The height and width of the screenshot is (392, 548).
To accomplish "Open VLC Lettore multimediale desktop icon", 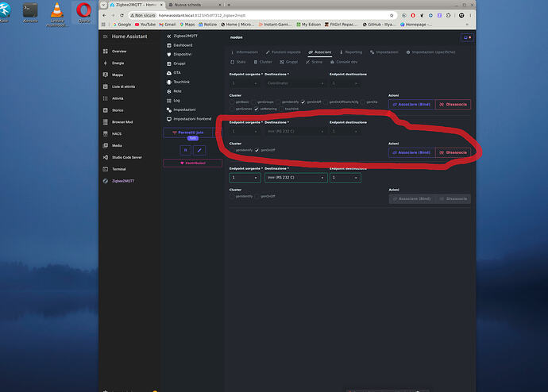I will click(57, 14).
